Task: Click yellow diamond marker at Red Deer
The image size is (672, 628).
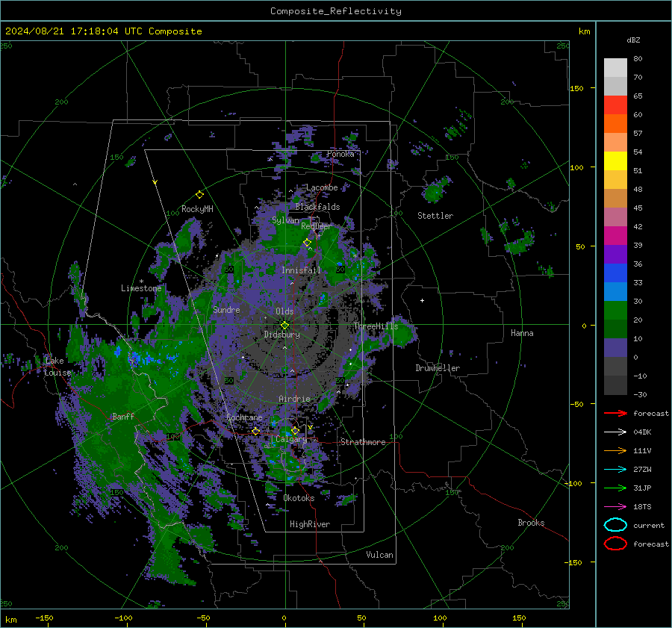Action: 307,243
